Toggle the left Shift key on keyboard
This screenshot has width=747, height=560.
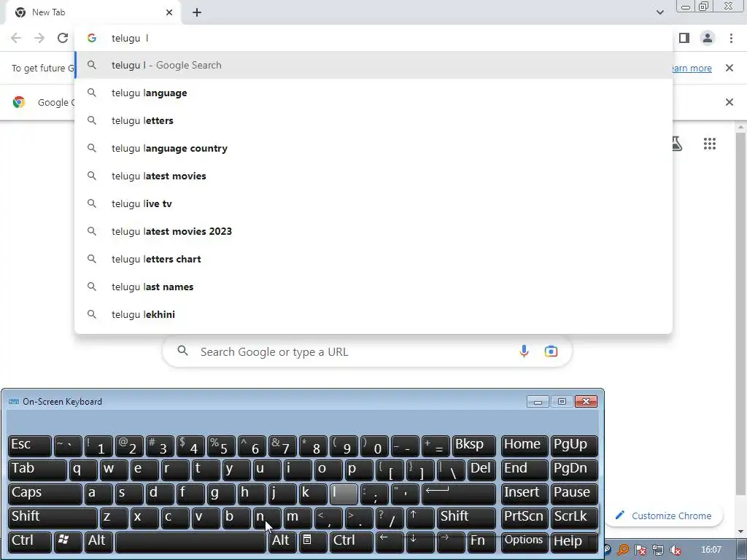[x=53, y=518]
